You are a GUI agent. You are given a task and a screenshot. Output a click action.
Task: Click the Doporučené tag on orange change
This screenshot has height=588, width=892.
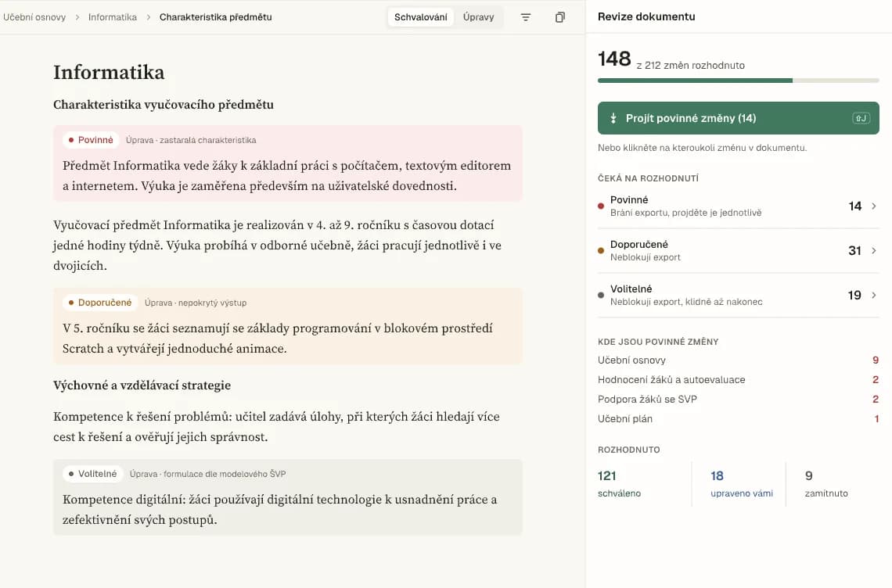[x=99, y=303]
